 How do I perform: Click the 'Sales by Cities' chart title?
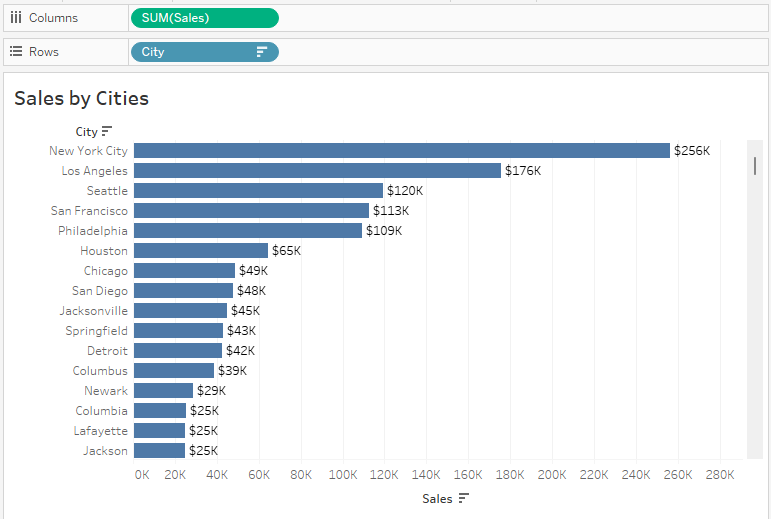(x=81, y=98)
